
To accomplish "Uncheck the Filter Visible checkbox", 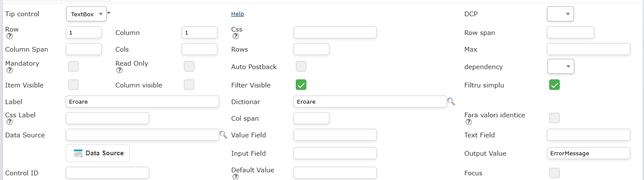I will coord(301,85).
